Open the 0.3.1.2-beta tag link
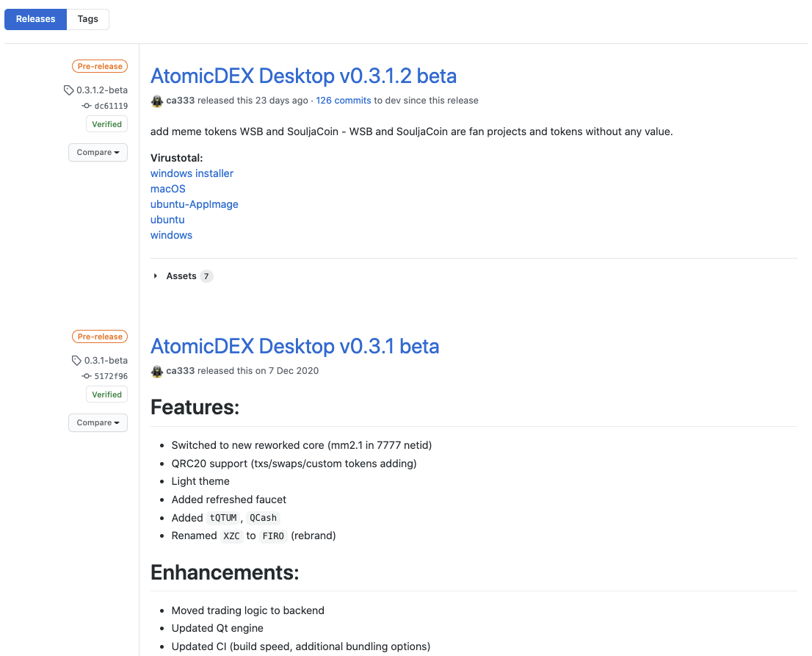 click(102, 90)
